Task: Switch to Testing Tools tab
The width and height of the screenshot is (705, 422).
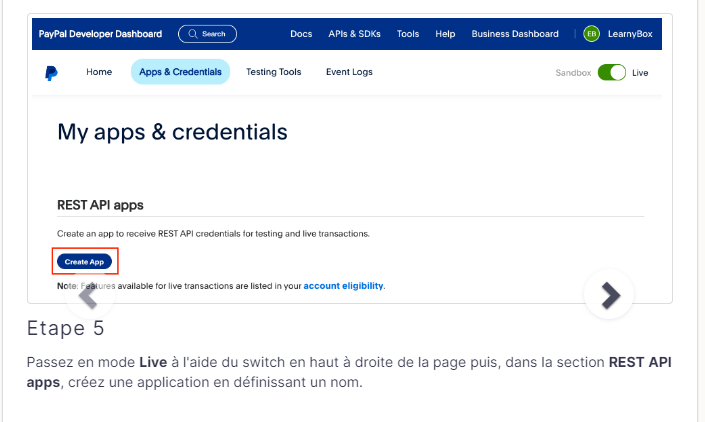Action: (273, 72)
